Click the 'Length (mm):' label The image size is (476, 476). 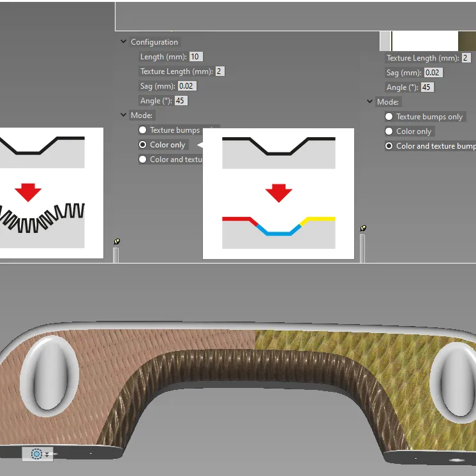[163, 57]
